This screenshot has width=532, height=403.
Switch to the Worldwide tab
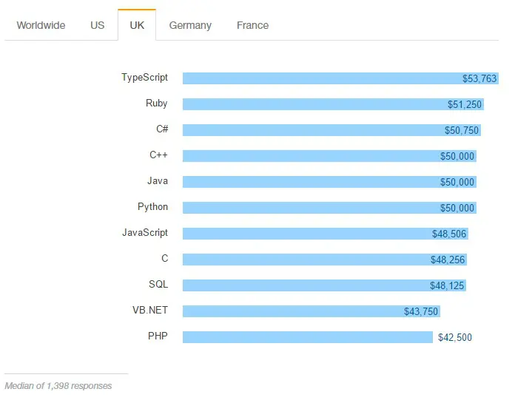click(41, 25)
